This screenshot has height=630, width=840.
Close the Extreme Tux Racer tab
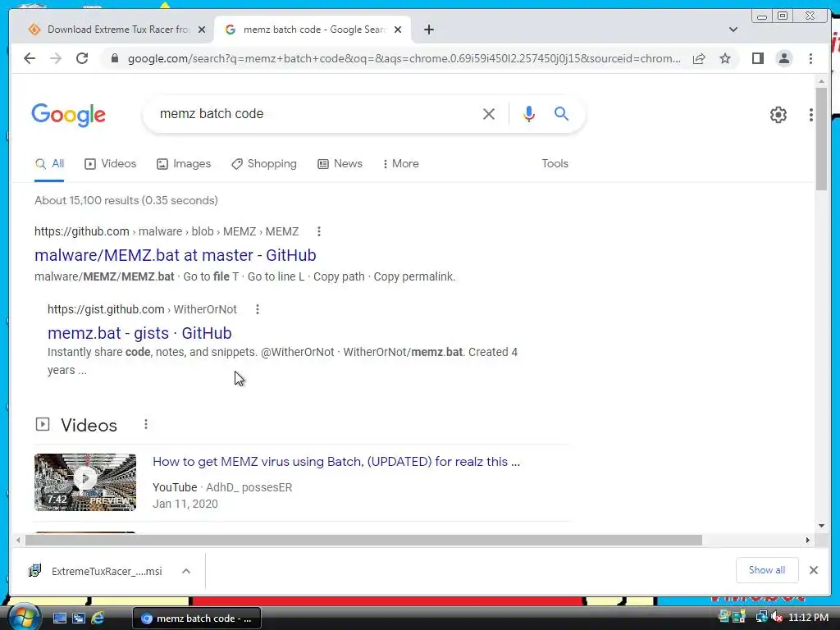(x=202, y=30)
